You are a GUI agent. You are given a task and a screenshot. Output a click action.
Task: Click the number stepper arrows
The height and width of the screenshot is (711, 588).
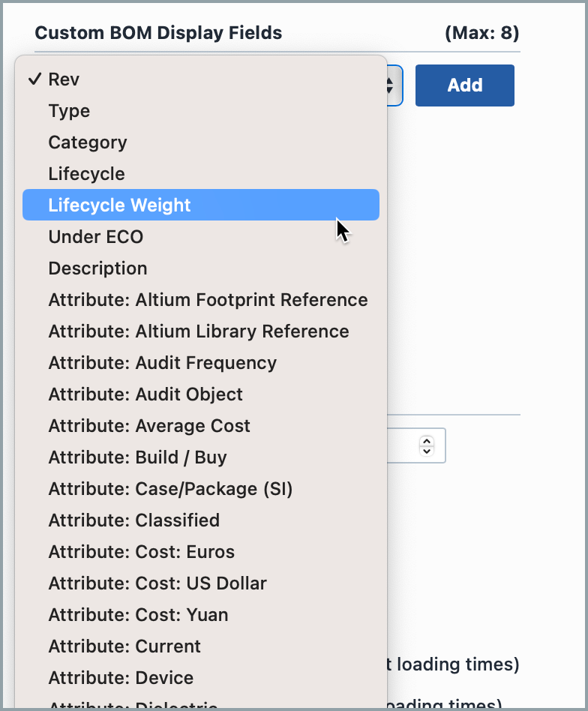427,445
